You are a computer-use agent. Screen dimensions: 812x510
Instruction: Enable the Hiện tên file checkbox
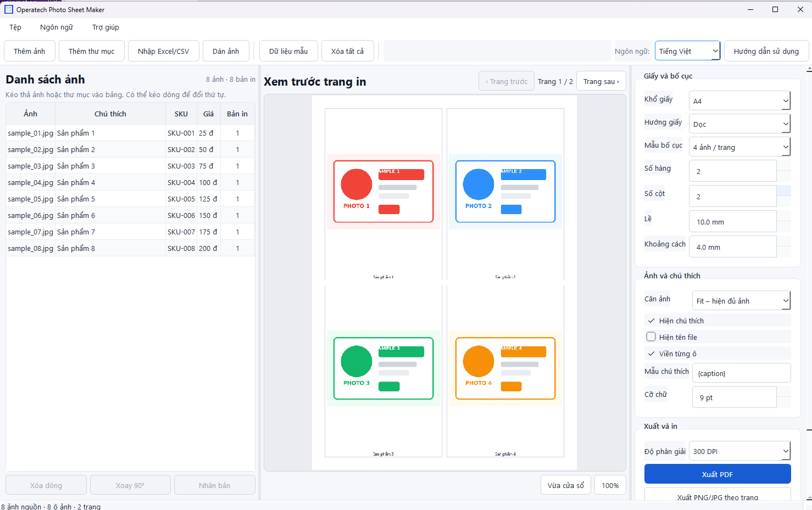652,337
